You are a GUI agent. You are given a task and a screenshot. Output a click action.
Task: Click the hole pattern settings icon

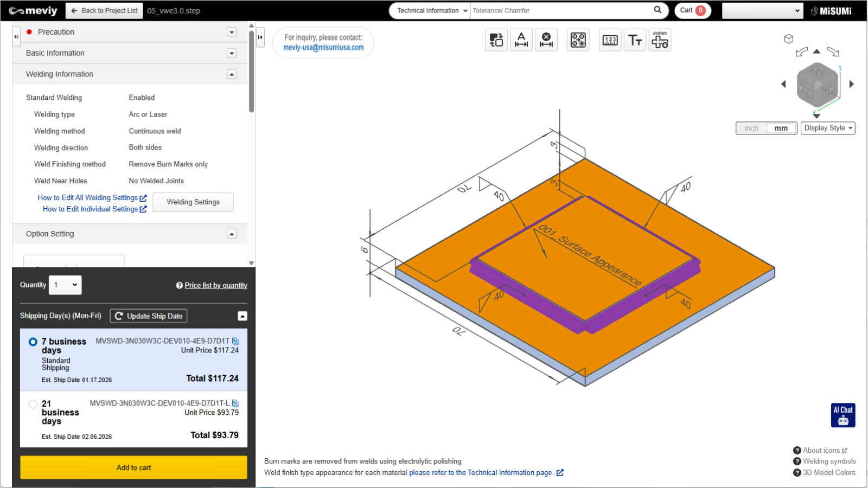pos(578,40)
